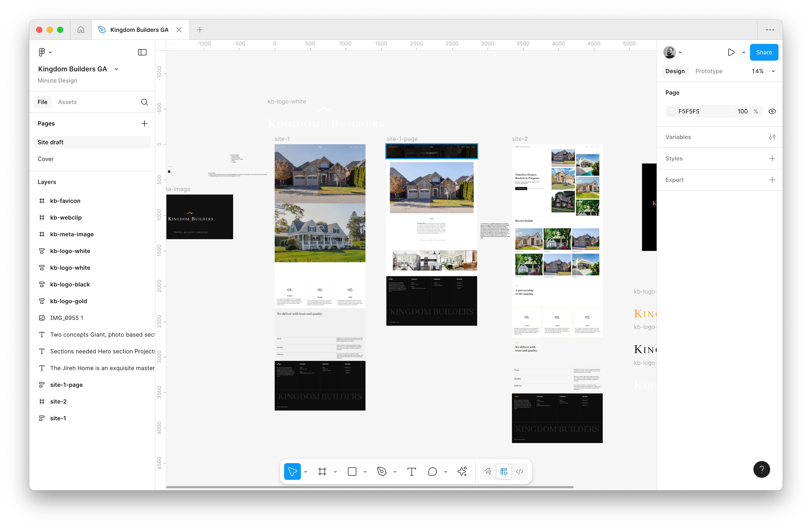Expand Frame tool options chevron
Screen dimensions: 812x529
335,472
